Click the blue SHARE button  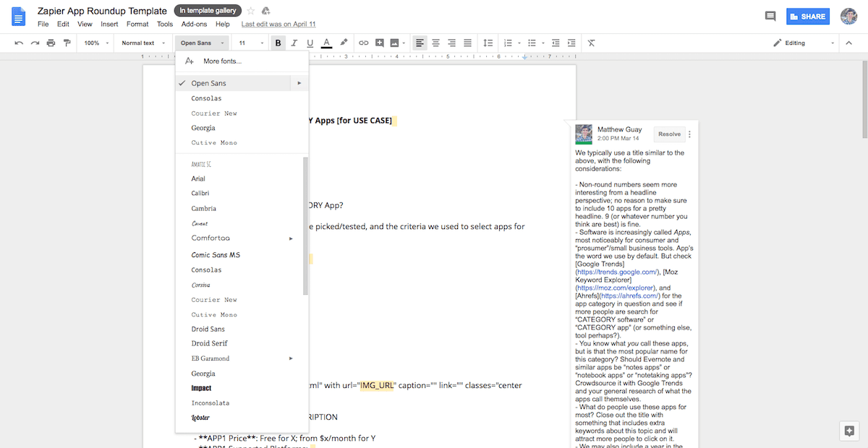807,16
